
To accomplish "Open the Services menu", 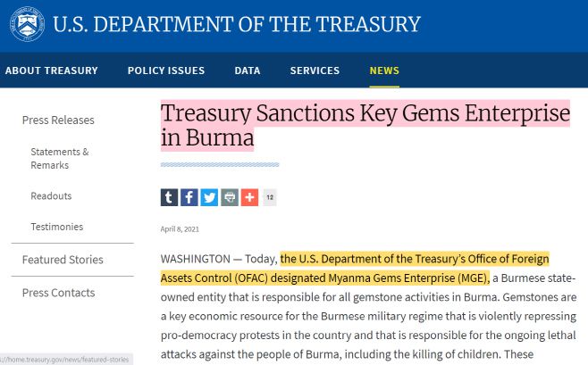I will coord(315,71).
